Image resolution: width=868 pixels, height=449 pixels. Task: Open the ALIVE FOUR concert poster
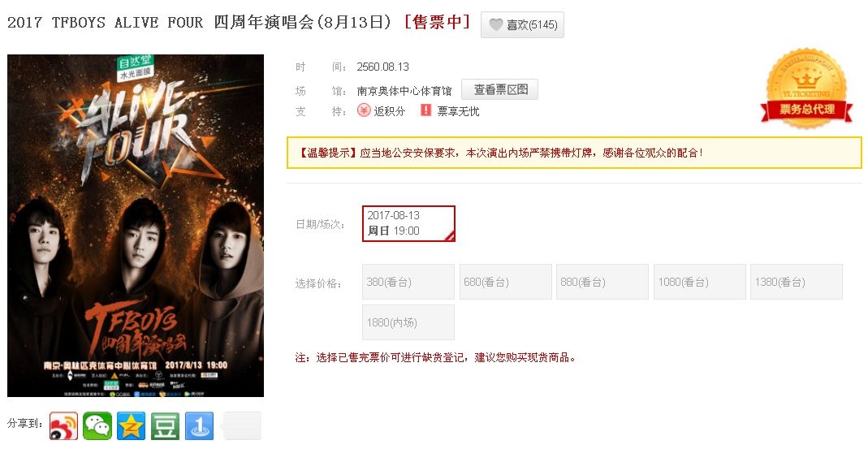136,226
